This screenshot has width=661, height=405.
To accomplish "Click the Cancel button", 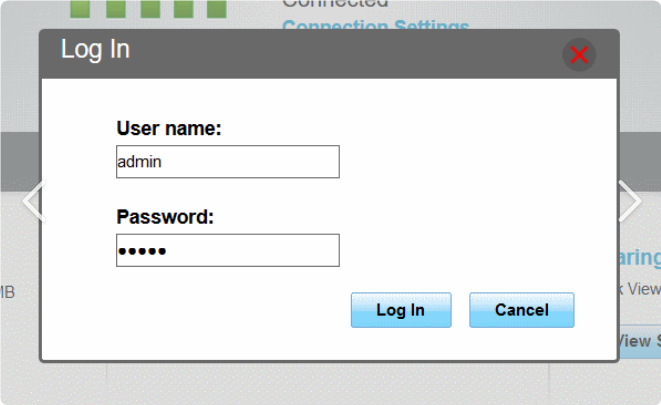I will tap(521, 310).
